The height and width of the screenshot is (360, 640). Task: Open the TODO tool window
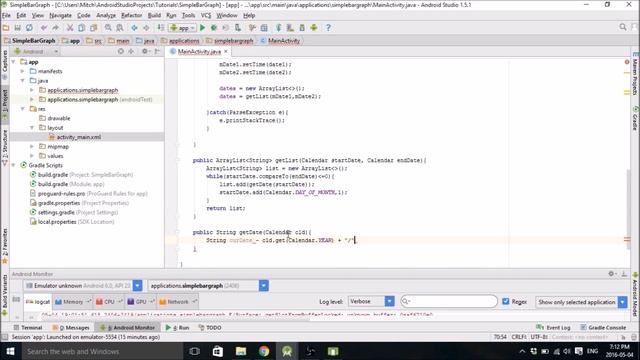(210, 327)
